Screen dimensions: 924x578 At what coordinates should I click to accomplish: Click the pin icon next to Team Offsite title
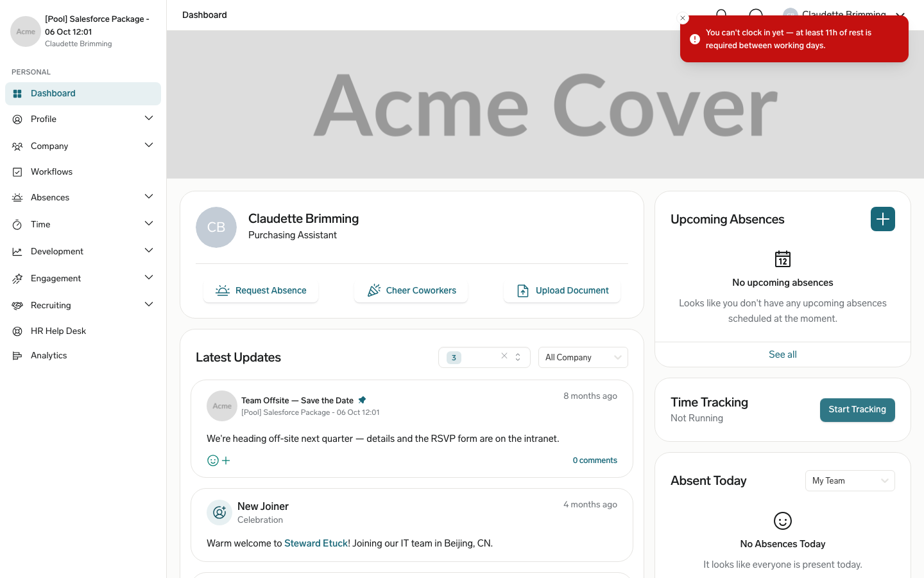click(362, 400)
